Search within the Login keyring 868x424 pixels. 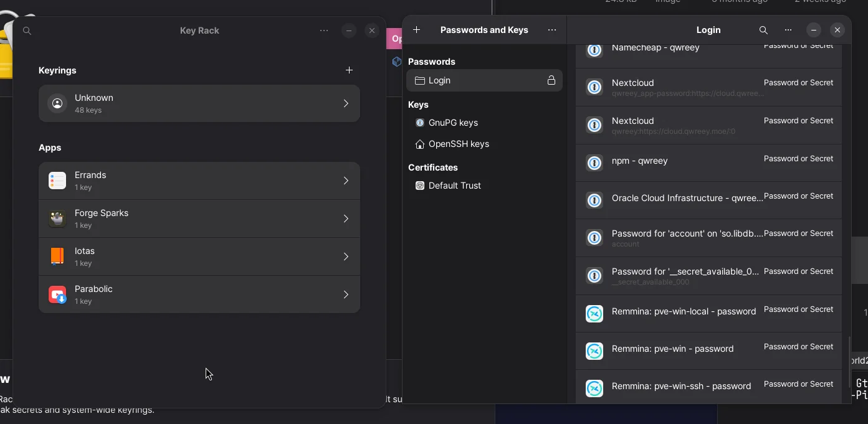coord(763,30)
